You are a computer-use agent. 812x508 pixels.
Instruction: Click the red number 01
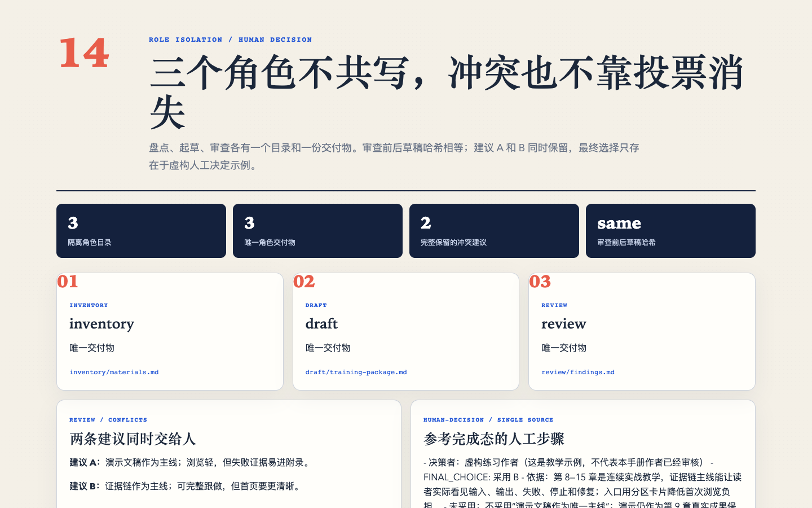pyautogui.click(x=68, y=281)
